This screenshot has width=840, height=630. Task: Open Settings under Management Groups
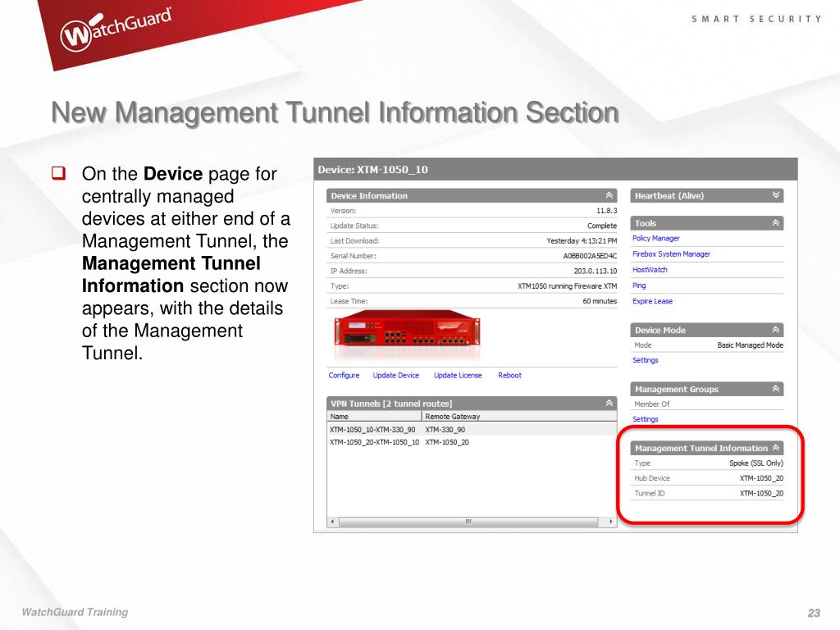coord(645,419)
